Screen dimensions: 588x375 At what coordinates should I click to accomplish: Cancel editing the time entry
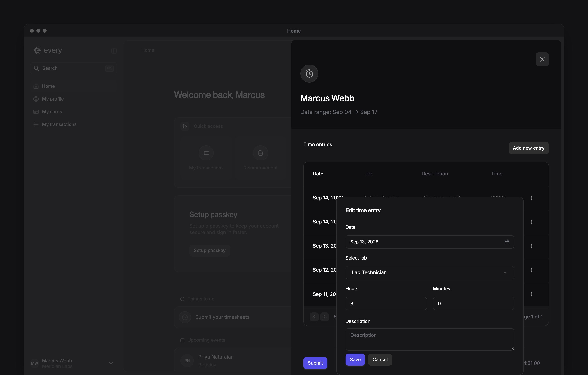[380, 359]
